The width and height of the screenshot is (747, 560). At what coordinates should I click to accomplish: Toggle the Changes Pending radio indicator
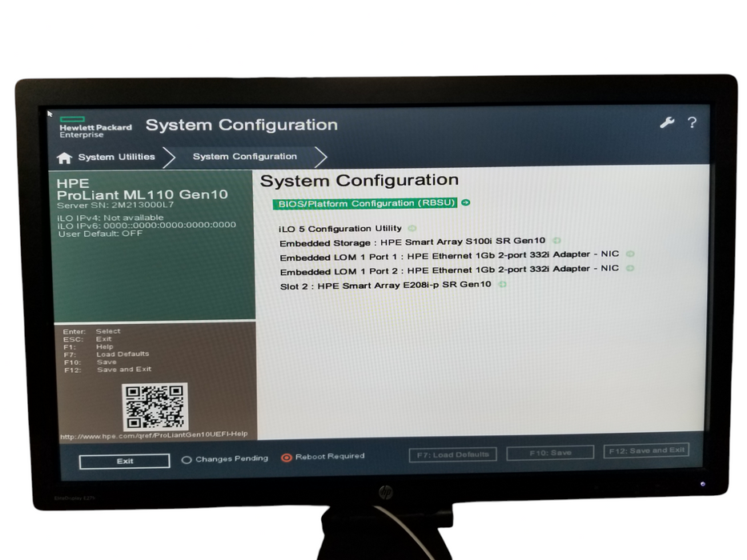coord(187,460)
